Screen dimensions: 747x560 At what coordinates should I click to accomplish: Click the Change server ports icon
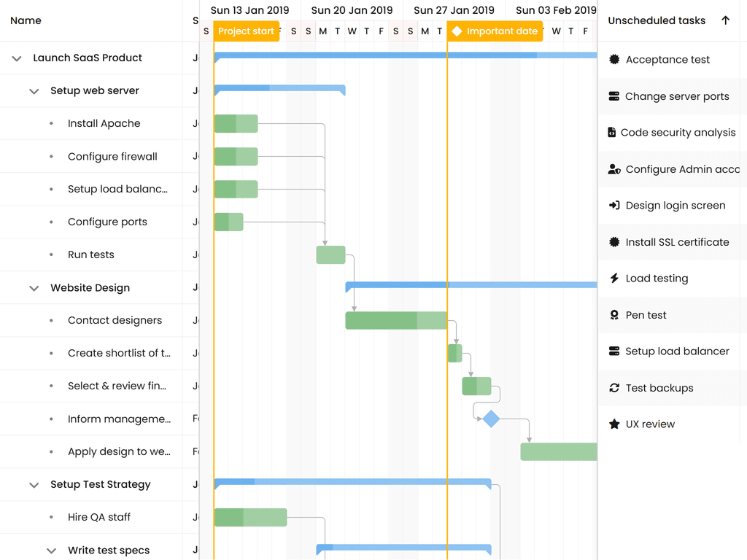pyautogui.click(x=614, y=96)
